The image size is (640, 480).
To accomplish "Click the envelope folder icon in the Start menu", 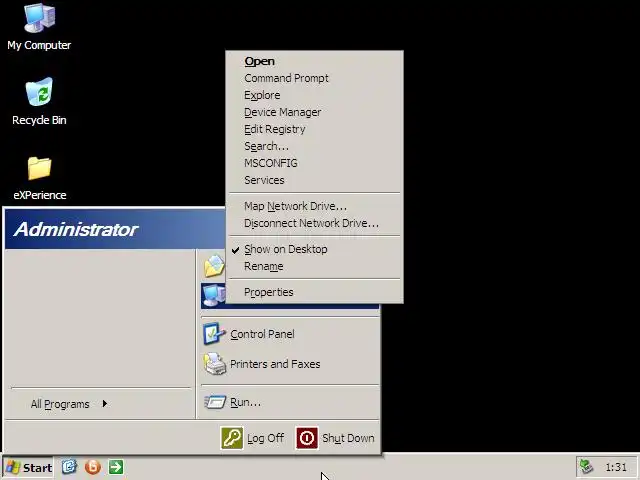I will (x=214, y=266).
